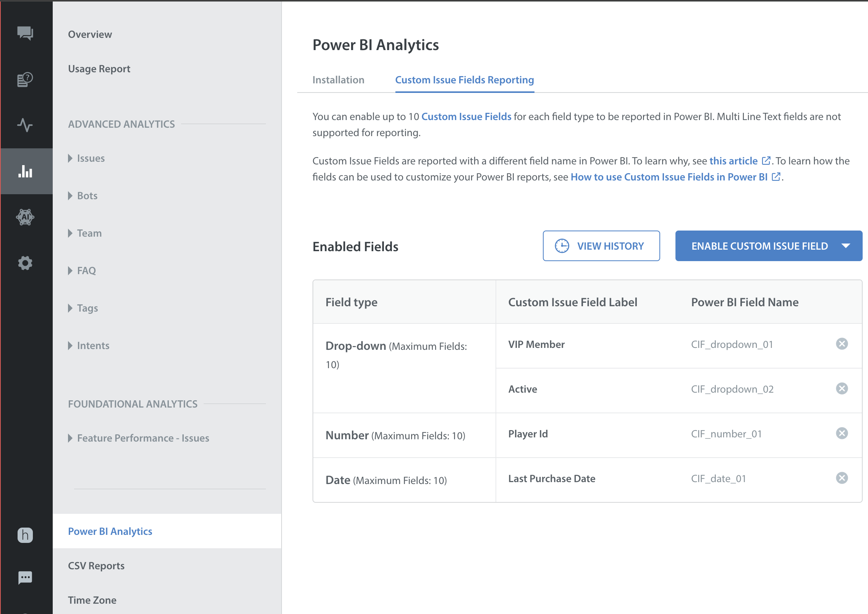Viewport: 868px width, 614px height.
Task: Follow the Custom Issue Fields link
Action: [x=466, y=117]
